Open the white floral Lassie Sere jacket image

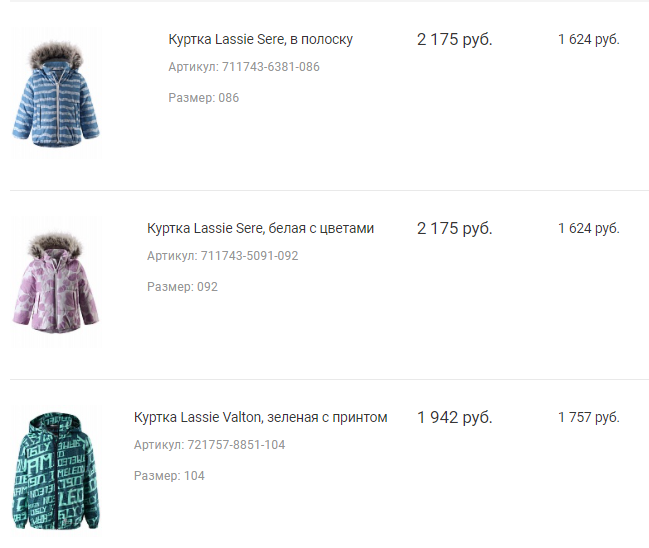(x=56, y=283)
